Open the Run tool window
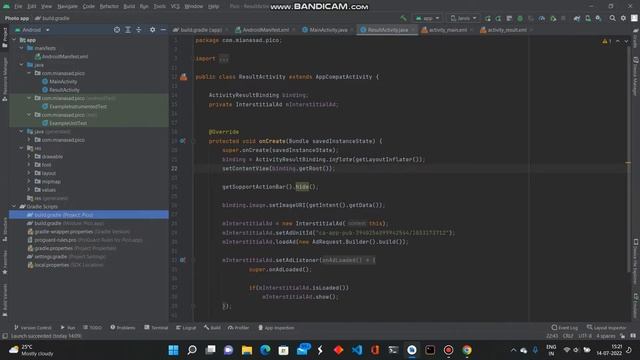This screenshot has width=640, height=360. point(68,328)
